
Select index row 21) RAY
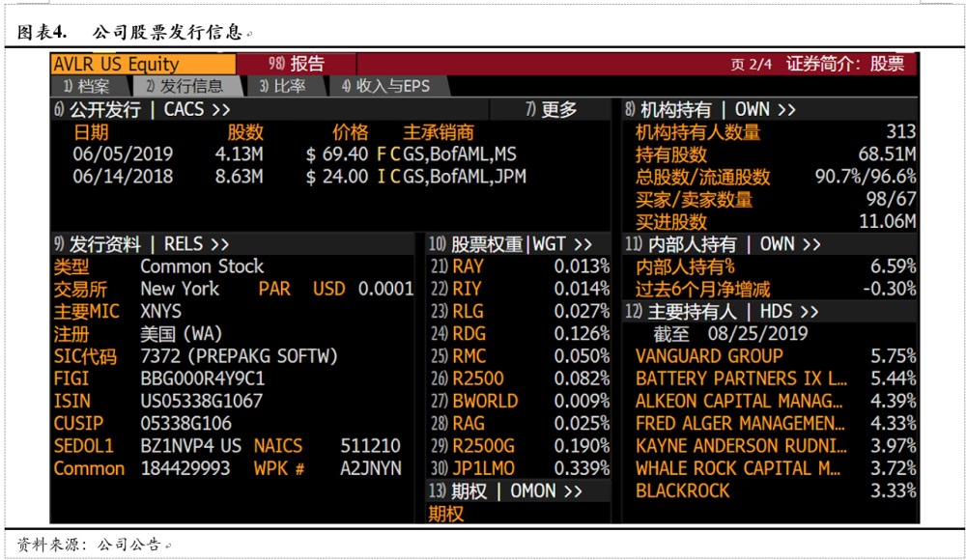pos(520,266)
